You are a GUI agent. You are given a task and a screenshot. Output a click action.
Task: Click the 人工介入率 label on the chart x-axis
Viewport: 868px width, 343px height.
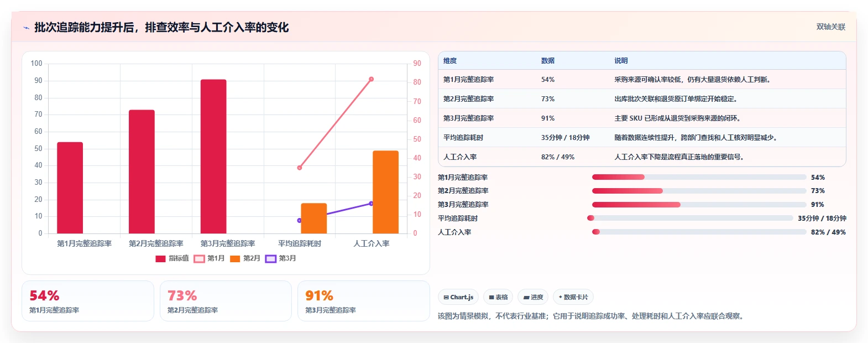coord(372,243)
